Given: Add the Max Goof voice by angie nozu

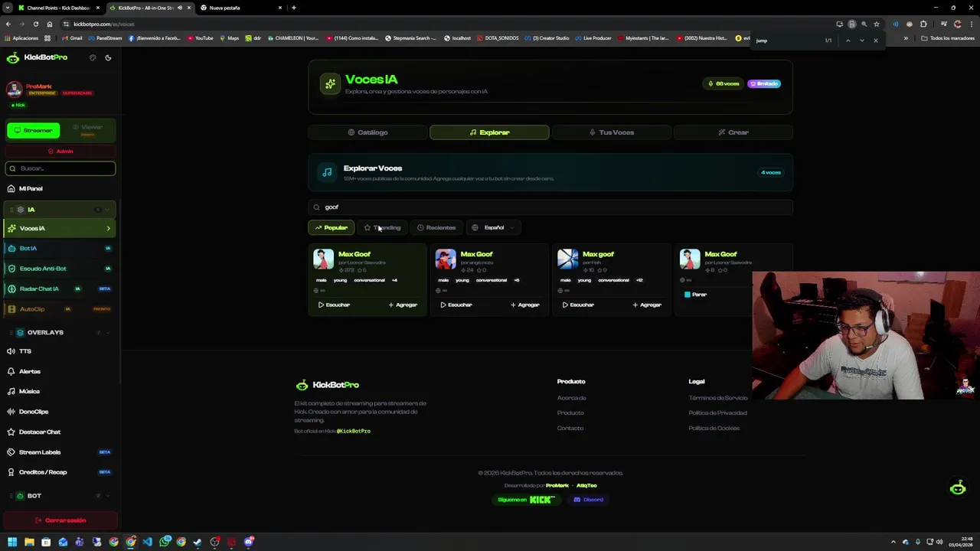Looking at the screenshot, I should pyautogui.click(x=525, y=305).
